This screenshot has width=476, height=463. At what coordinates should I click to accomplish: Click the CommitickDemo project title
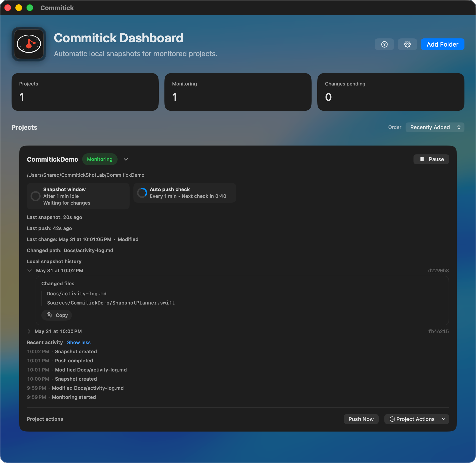(53, 159)
